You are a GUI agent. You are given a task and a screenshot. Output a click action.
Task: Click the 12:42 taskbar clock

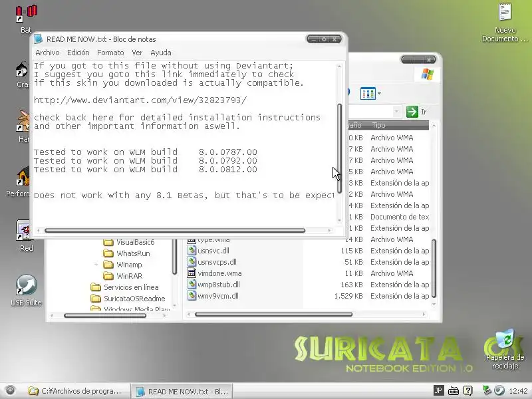click(x=518, y=391)
